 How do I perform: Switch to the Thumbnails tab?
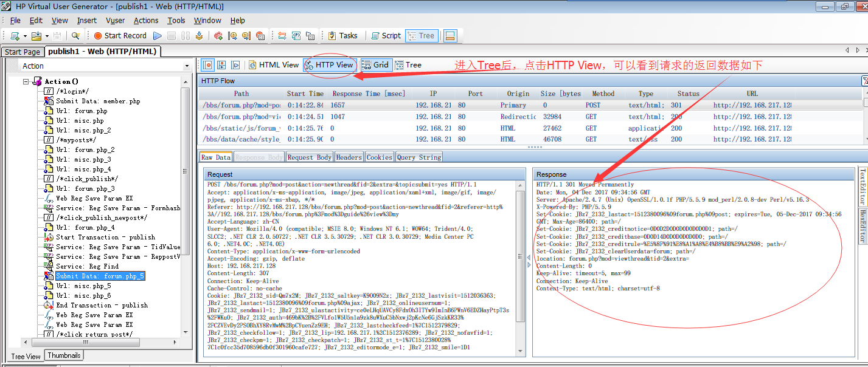pyautogui.click(x=64, y=355)
